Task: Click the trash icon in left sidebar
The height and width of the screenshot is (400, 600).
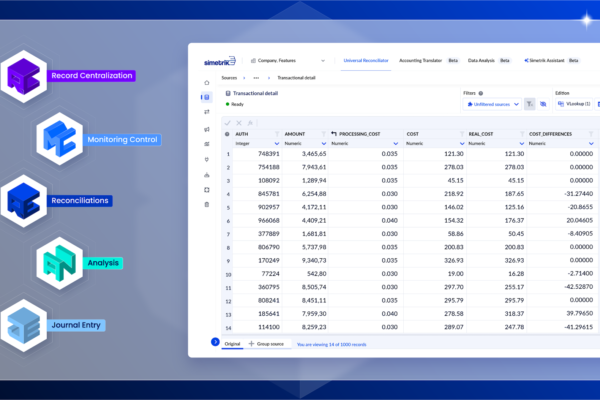Action: pyautogui.click(x=206, y=204)
